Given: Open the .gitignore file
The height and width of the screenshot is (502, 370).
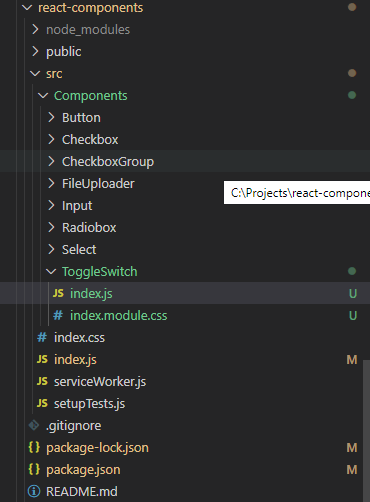Looking at the screenshot, I should (x=74, y=426).
